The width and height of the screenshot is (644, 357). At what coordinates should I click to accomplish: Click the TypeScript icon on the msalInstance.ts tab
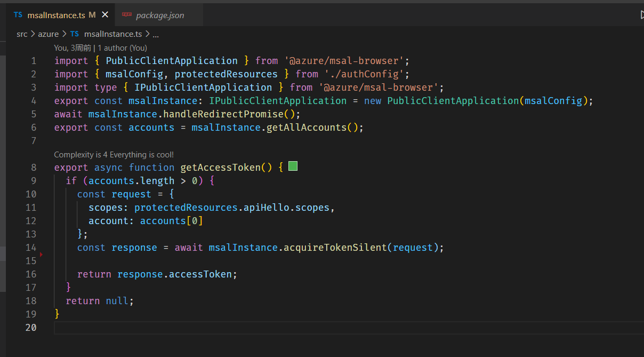(18, 15)
